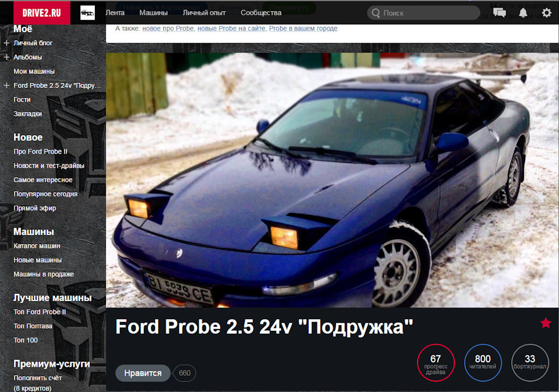Image resolution: width=559 pixels, height=392 pixels.
Task: Click plus icon beside Ford Probe 2.5 24v
Action: (6, 86)
